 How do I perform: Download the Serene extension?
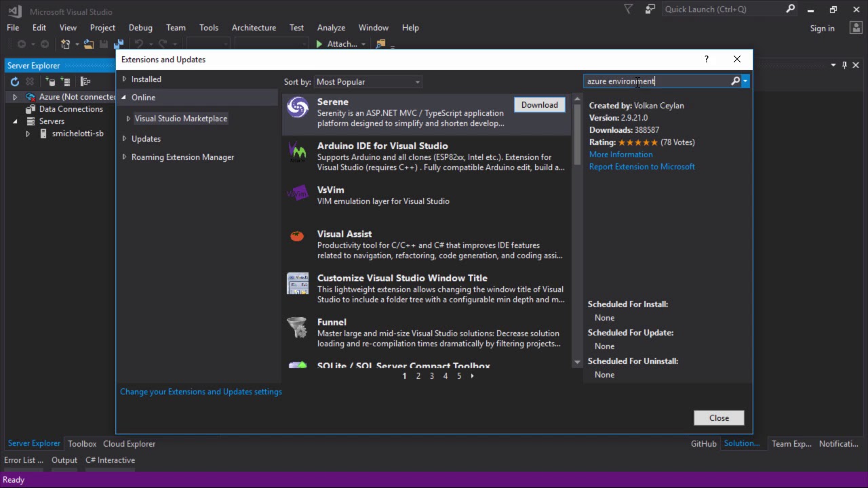(x=540, y=105)
